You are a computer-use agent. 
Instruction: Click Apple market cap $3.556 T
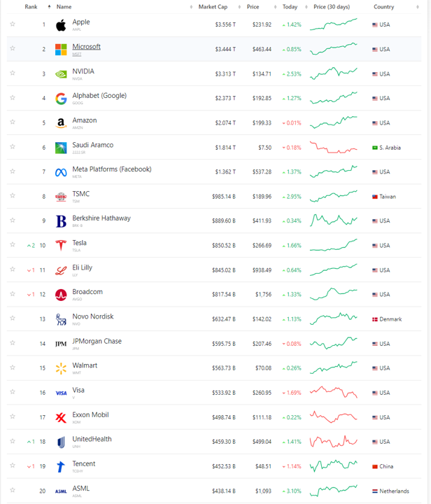[x=225, y=24]
